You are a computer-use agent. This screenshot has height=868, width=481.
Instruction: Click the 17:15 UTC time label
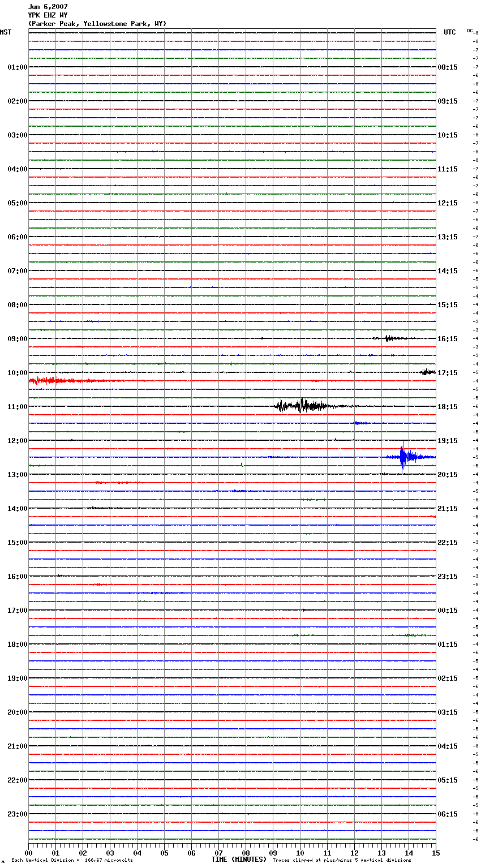pos(448,373)
